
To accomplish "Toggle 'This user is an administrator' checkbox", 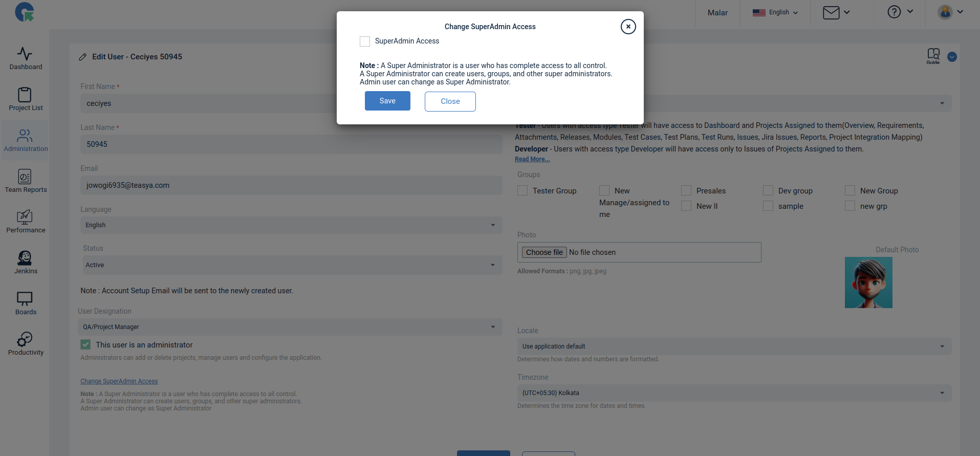I will click(85, 345).
